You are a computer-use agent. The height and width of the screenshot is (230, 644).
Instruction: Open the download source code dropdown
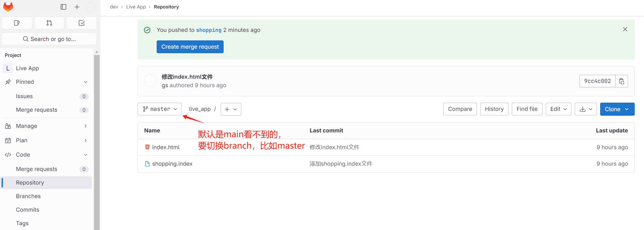(x=586, y=109)
